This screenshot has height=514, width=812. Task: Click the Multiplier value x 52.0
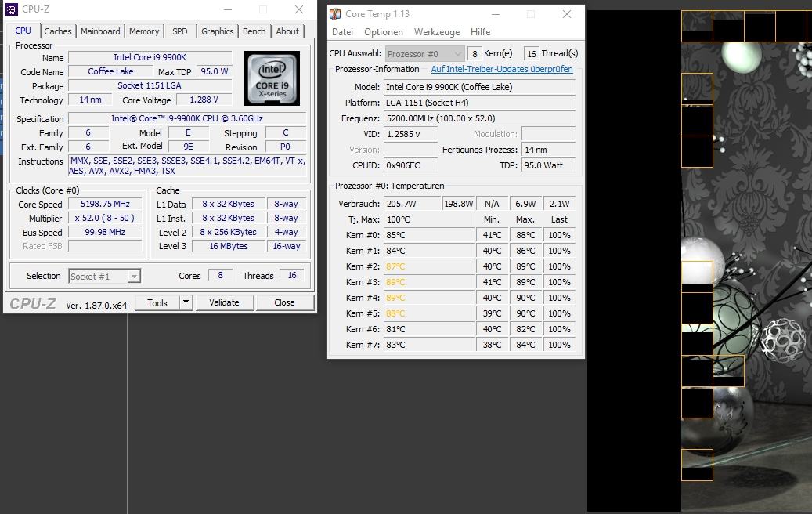point(105,218)
